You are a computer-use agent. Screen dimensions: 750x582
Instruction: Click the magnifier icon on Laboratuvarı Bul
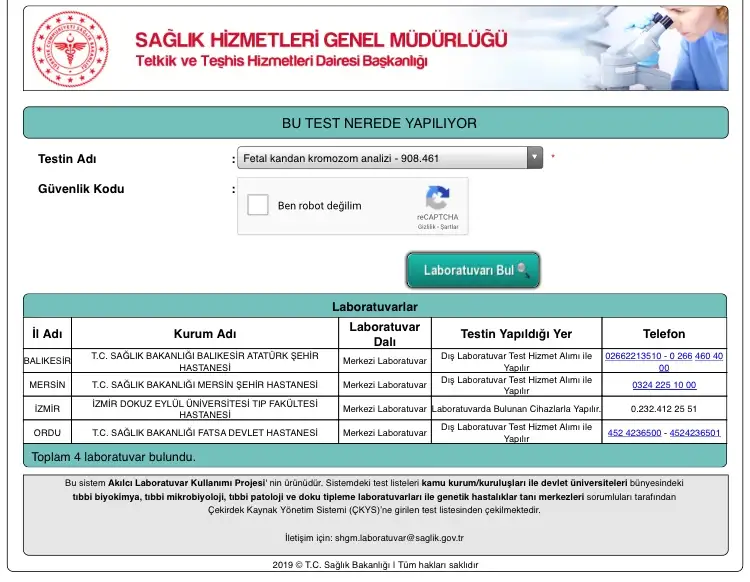click(x=524, y=270)
